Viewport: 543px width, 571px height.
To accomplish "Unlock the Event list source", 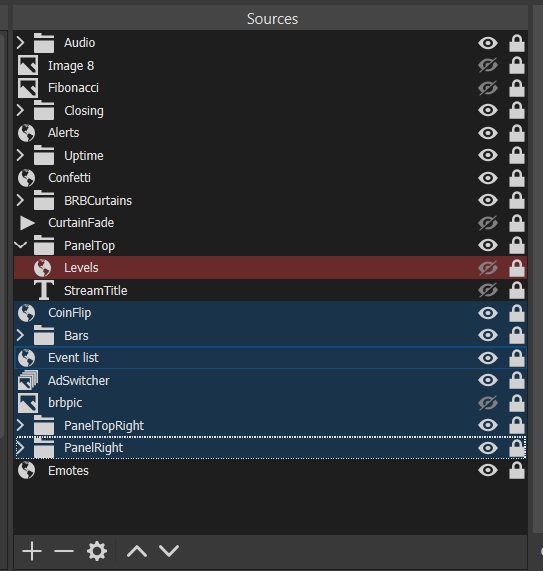I will click(517, 358).
